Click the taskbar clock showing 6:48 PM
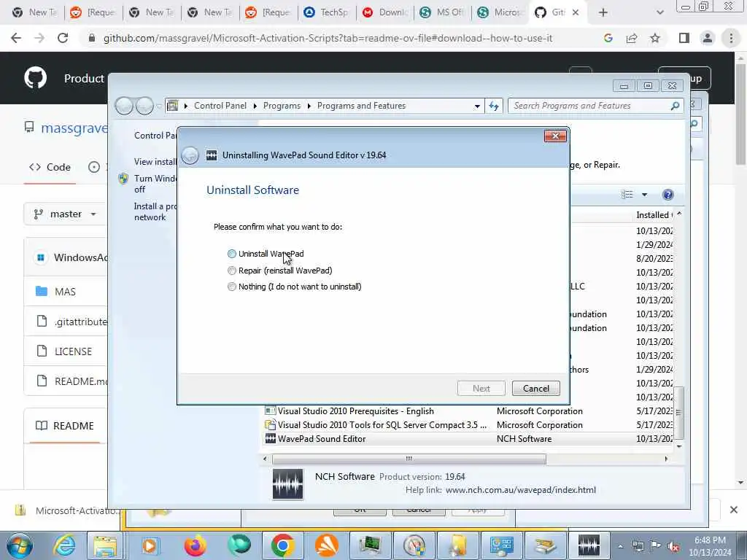The image size is (747, 560). (710, 546)
